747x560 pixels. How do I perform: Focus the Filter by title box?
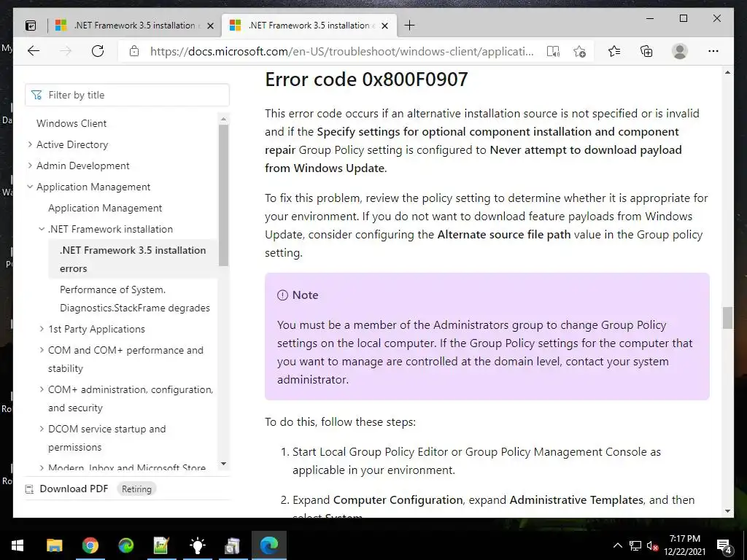tap(127, 95)
